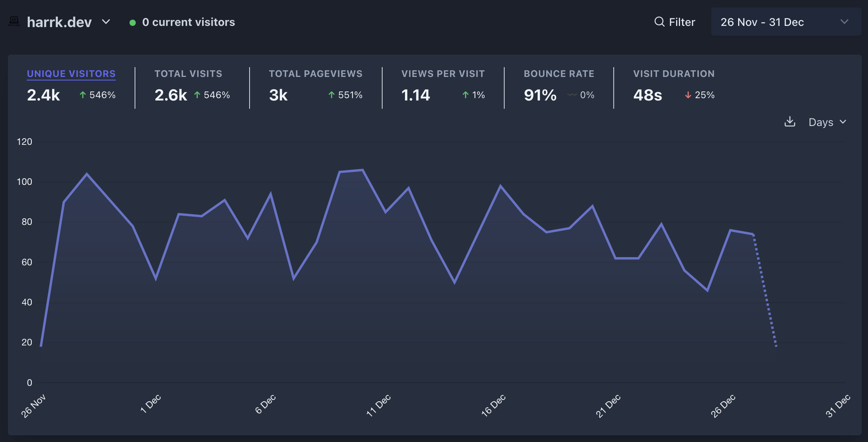The height and width of the screenshot is (442, 868).
Task: Click the 26 Nov x-axis label
Action: coord(33,406)
